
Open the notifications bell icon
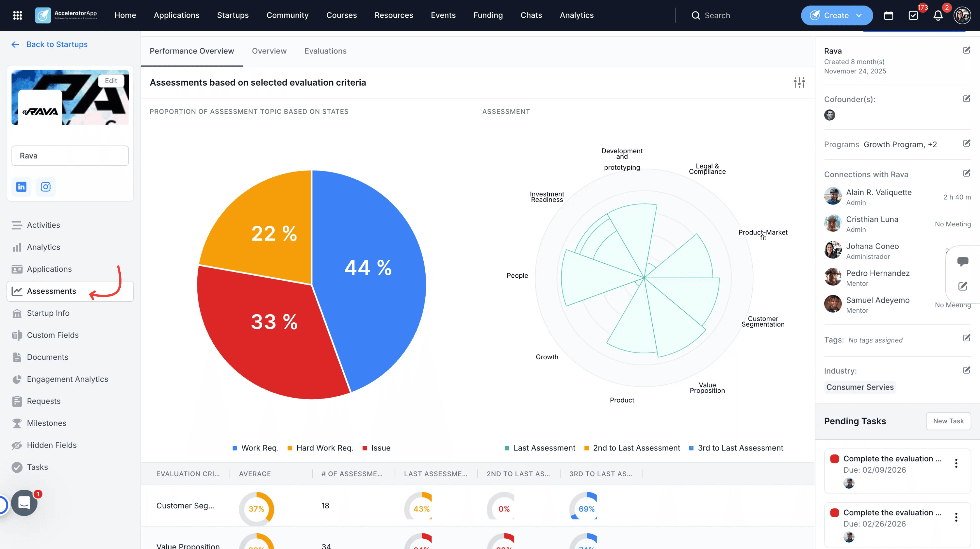pos(938,15)
